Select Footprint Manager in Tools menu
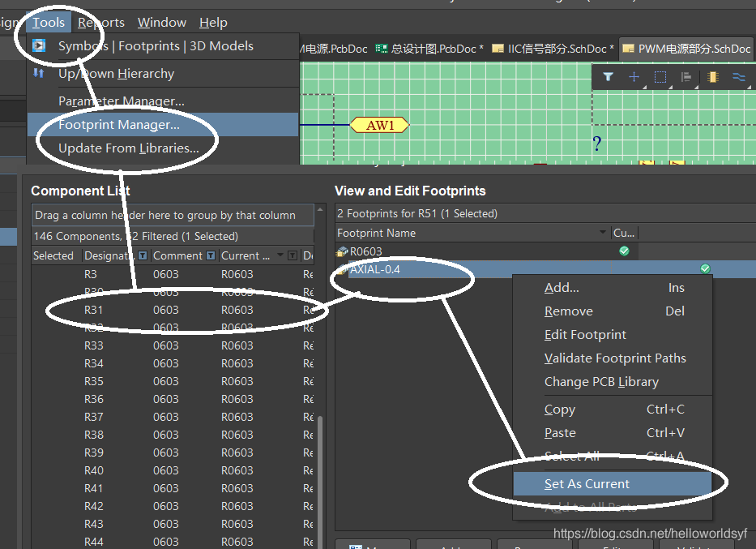 click(119, 125)
